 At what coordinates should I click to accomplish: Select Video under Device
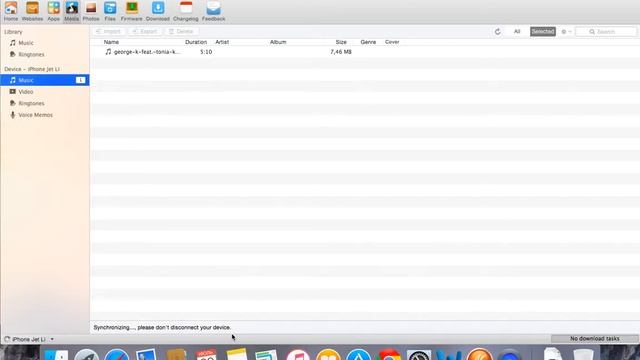pos(45,92)
